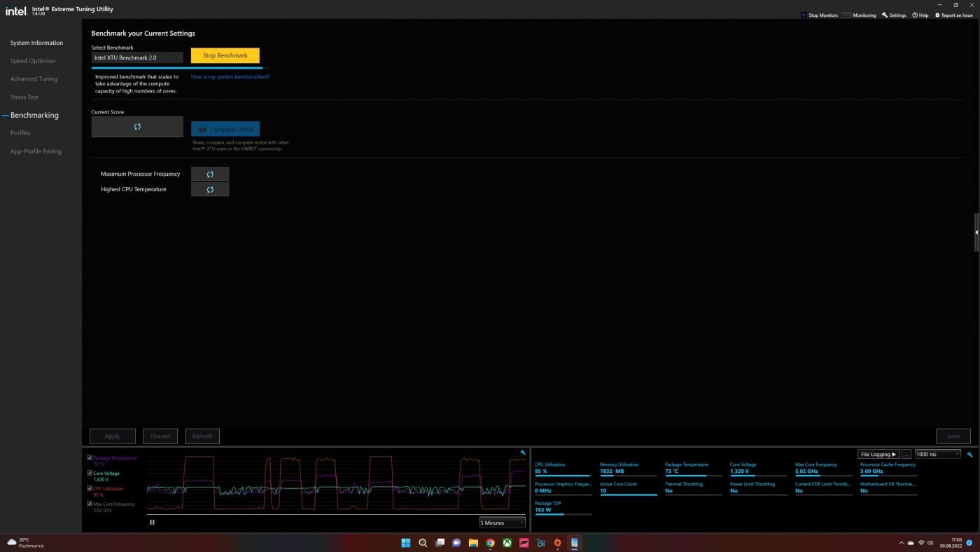Open the 5 Minutes time range dropdown

(x=502, y=523)
